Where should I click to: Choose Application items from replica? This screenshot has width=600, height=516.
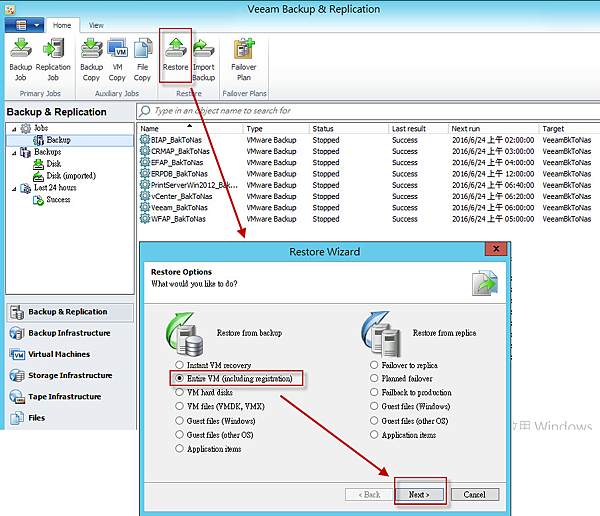click(x=374, y=435)
